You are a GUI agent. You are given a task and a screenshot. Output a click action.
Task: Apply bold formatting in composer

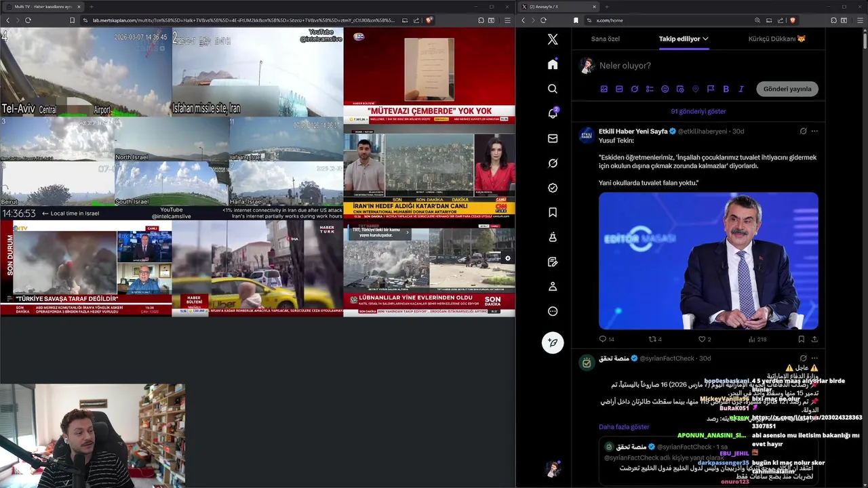point(726,89)
